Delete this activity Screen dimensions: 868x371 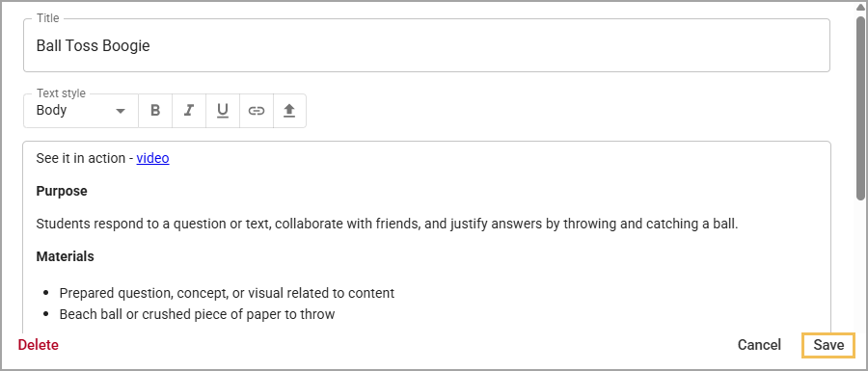tap(39, 345)
